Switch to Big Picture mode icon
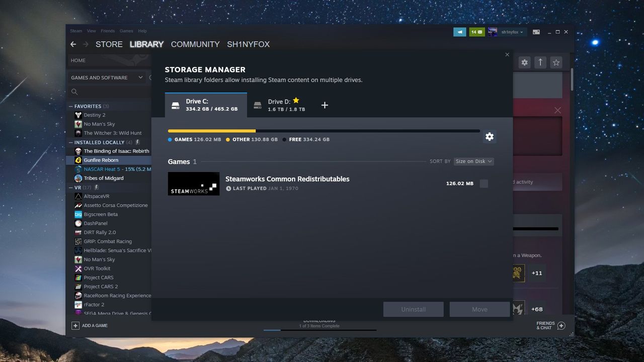The height and width of the screenshot is (362, 644). (x=536, y=32)
